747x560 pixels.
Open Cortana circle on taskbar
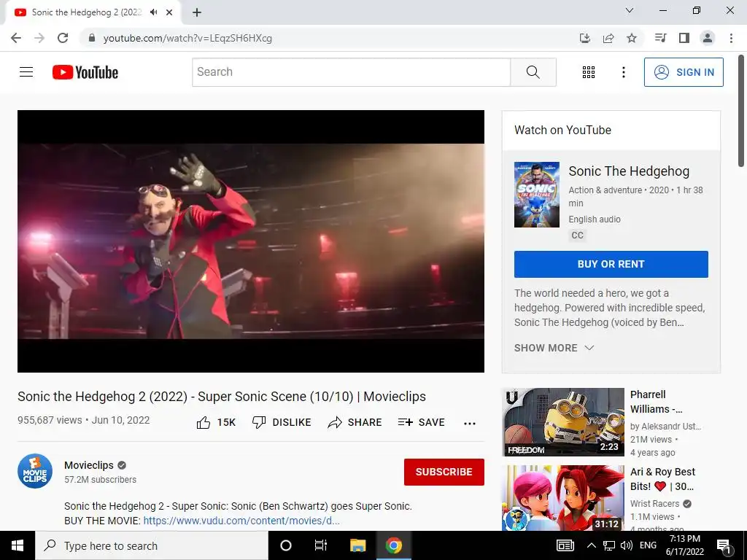pyautogui.click(x=286, y=545)
